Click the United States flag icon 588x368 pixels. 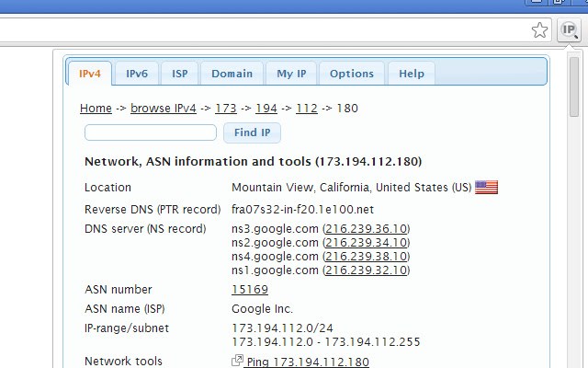click(x=486, y=187)
